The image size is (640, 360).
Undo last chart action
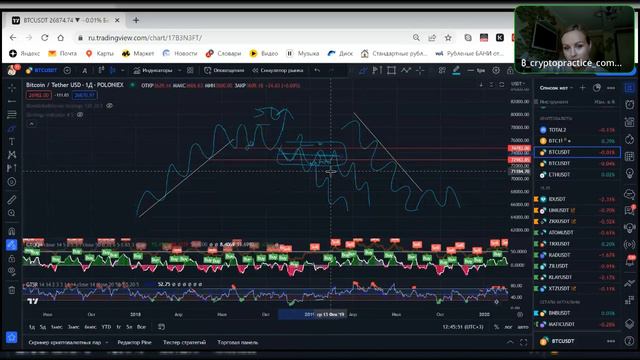click(x=317, y=71)
